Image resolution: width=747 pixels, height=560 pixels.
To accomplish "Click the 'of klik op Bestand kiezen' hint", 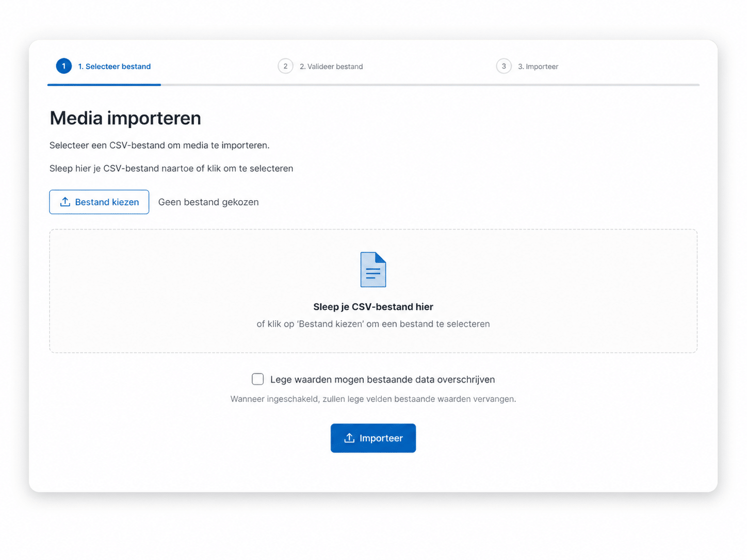I will point(373,324).
